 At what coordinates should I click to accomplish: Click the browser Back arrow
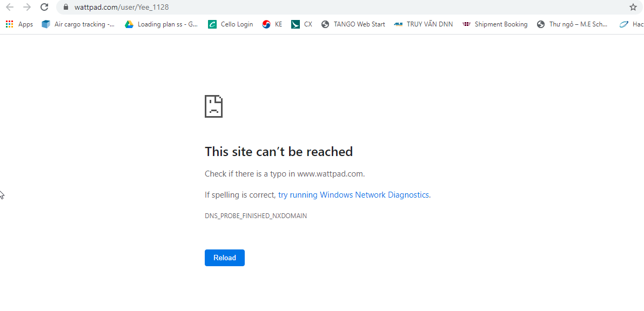(x=9, y=7)
